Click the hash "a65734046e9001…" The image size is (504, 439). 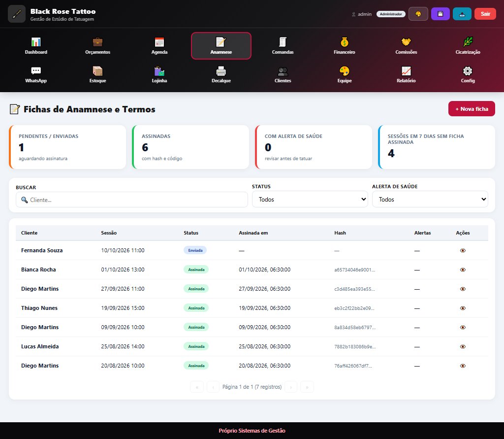pos(354,270)
